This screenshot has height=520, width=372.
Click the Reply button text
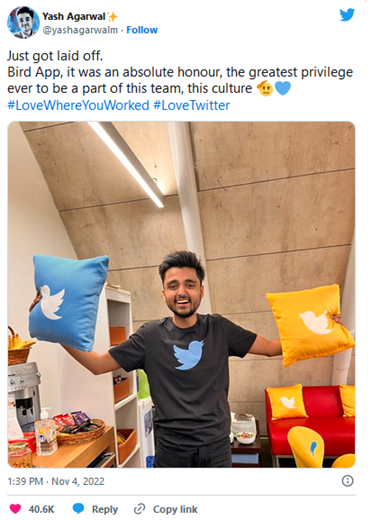(105, 509)
